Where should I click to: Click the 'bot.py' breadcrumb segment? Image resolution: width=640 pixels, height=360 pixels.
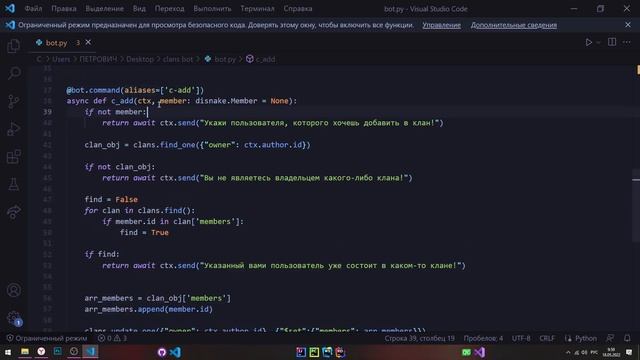225,60
